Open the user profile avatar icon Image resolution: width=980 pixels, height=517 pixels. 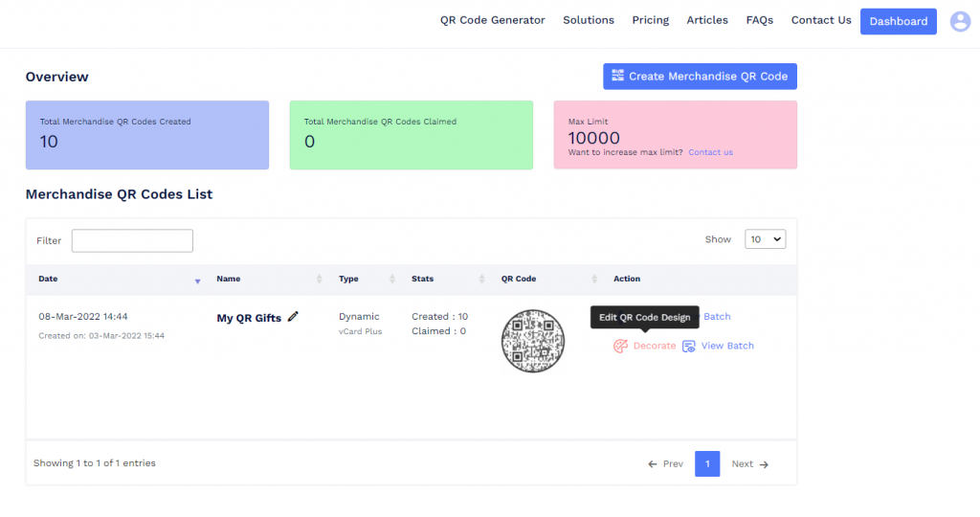pyautogui.click(x=960, y=21)
